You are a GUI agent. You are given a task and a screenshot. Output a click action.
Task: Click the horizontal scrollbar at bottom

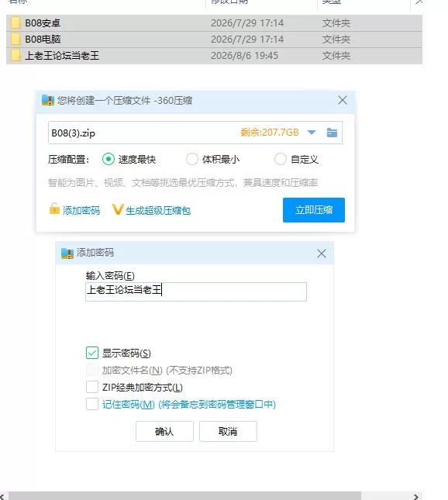185,496
